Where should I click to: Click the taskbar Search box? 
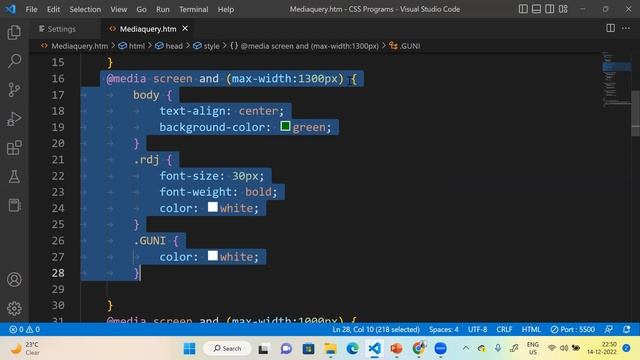click(227, 349)
